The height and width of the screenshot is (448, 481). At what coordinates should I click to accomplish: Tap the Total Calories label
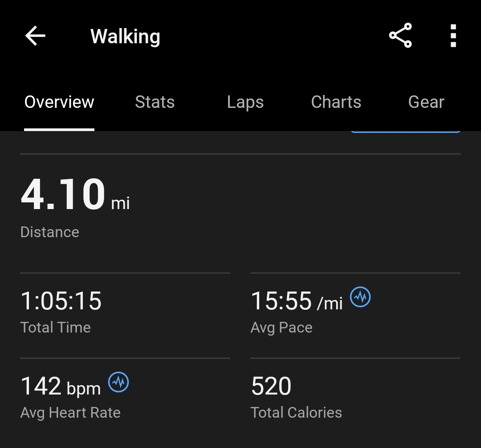pos(296,413)
